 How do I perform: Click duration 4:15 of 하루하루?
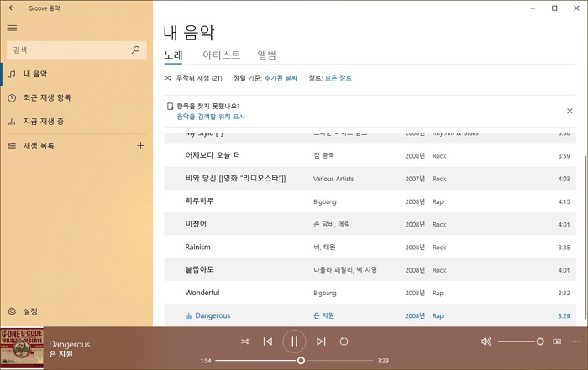pyautogui.click(x=564, y=201)
